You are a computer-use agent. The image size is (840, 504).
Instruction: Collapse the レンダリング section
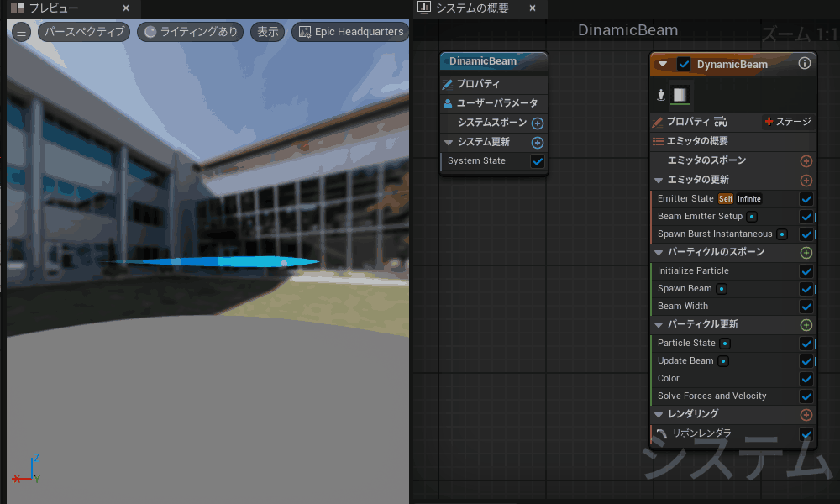[658, 414]
